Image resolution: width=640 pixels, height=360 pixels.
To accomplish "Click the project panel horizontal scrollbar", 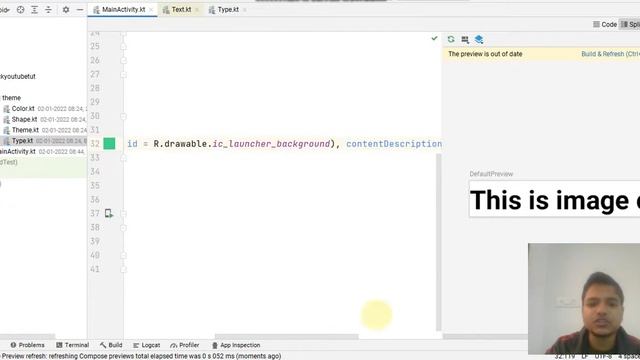I will tap(27, 336).
